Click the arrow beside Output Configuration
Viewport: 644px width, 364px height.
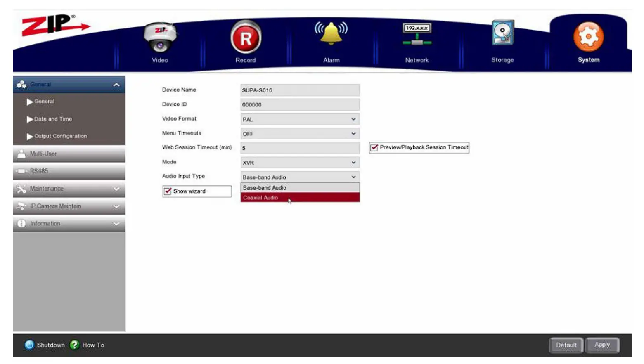(x=30, y=136)
